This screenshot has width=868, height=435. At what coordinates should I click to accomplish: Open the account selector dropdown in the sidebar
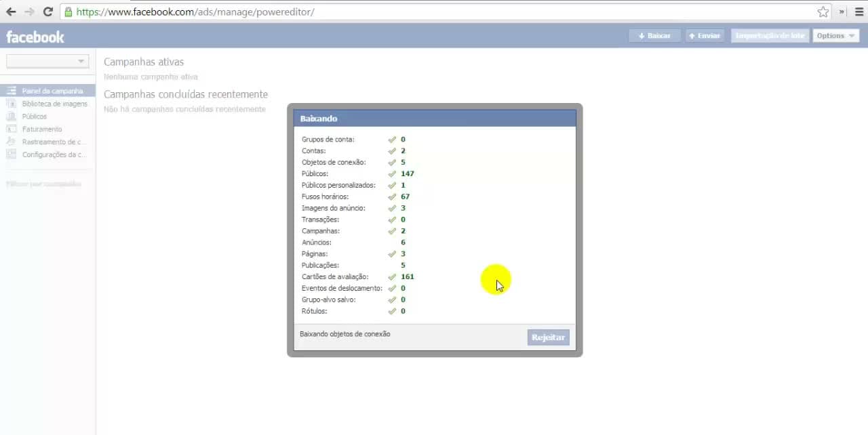pyautogui.click(x=47, y=61)
